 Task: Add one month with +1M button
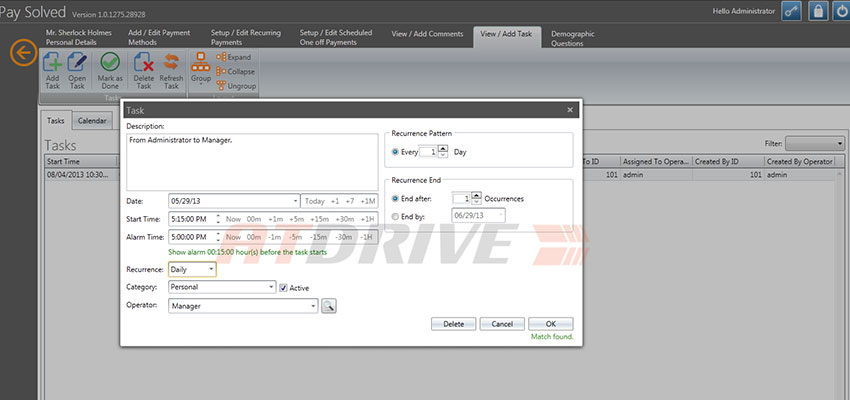coord(368,201)
